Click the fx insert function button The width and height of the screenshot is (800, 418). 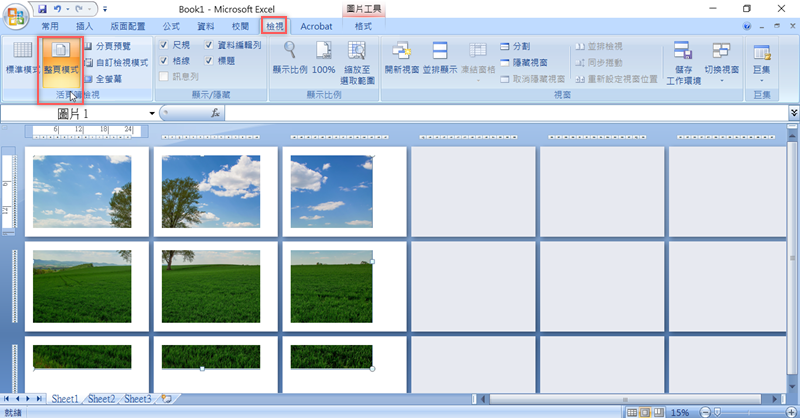click(x=216, y=113)
